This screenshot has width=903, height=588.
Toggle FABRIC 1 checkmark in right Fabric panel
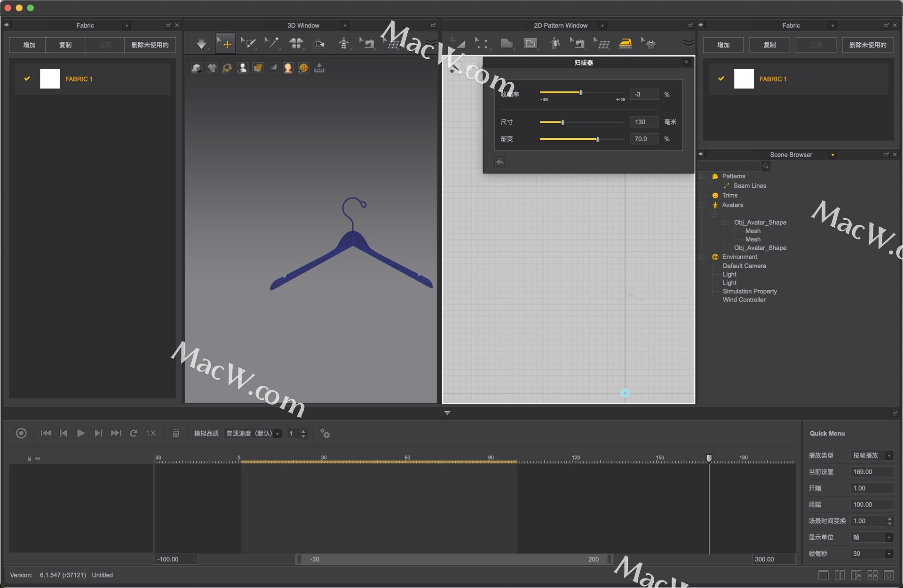click(x=721, y=79)
